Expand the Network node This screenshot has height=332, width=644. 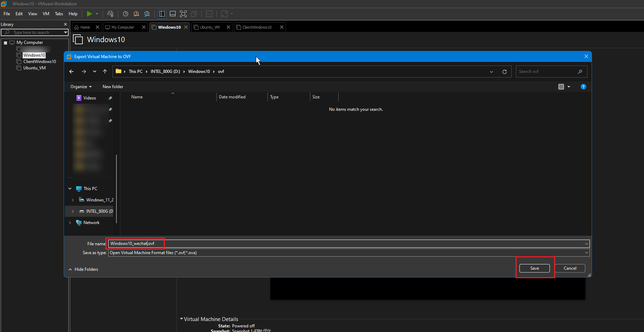(x=70, y=223)
